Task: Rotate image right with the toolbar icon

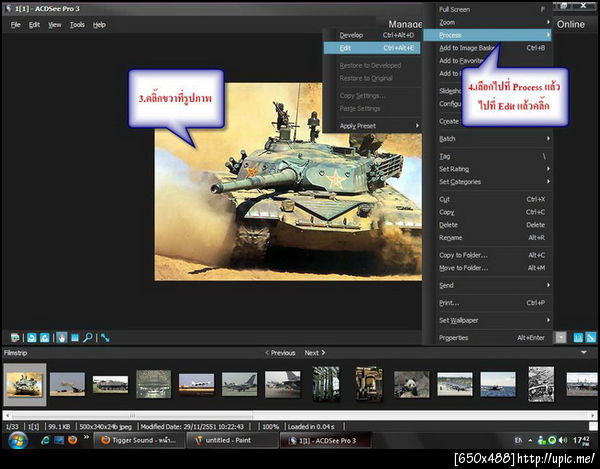Action: [x=45, y=338]
